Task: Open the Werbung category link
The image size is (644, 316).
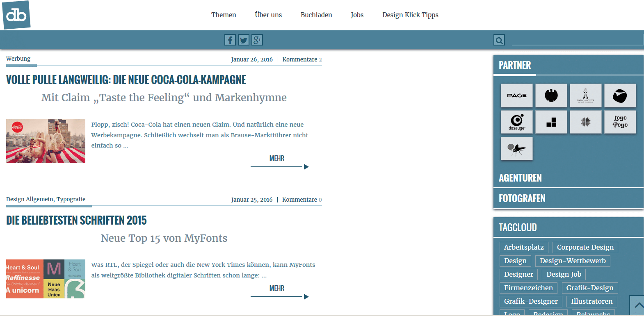Action: [x=18, y=59]
